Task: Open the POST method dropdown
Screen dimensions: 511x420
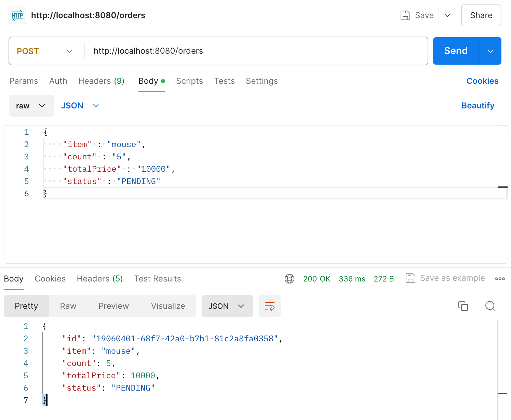Action: click(x=45, y=51)
